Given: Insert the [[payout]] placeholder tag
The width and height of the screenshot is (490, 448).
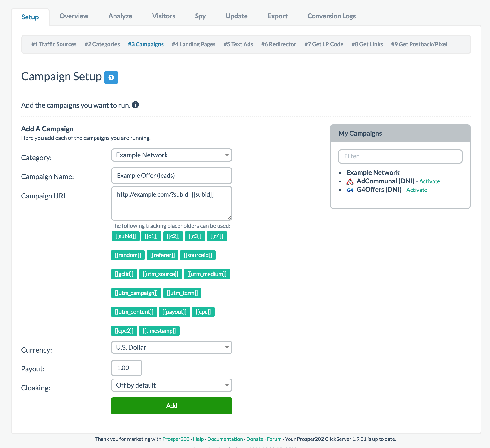Looking at the screenshot, I should pos(174,312).
